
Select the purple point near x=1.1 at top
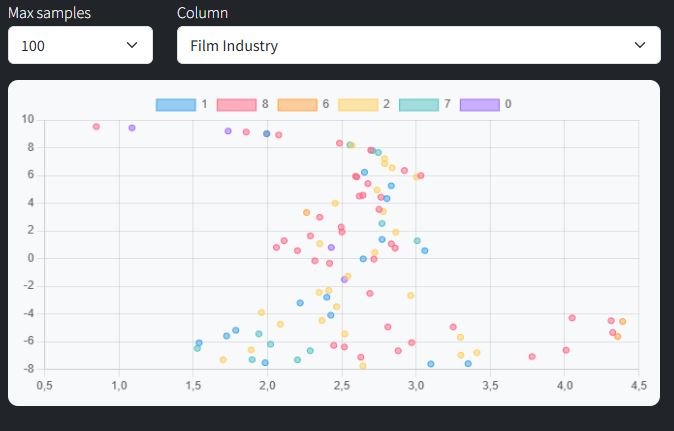click(x=132, y=128)
